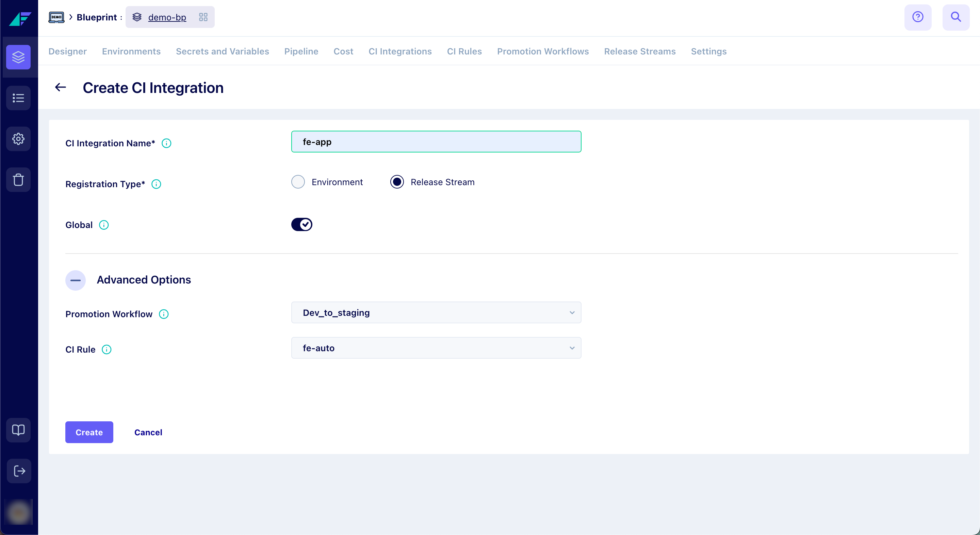Open the list view icon in the sidebar

coord(18,98)
